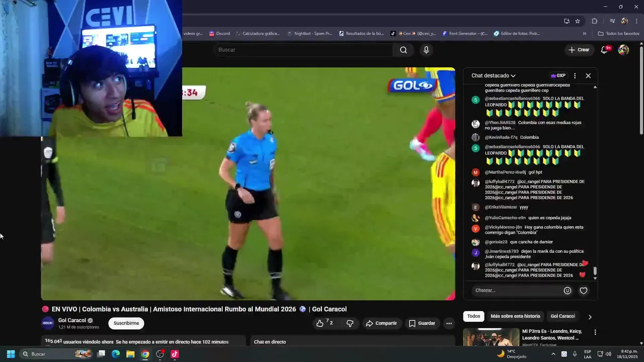Open @KevinRada-f7q chat username
644x362 pixels.
click(x=501, y=137)
